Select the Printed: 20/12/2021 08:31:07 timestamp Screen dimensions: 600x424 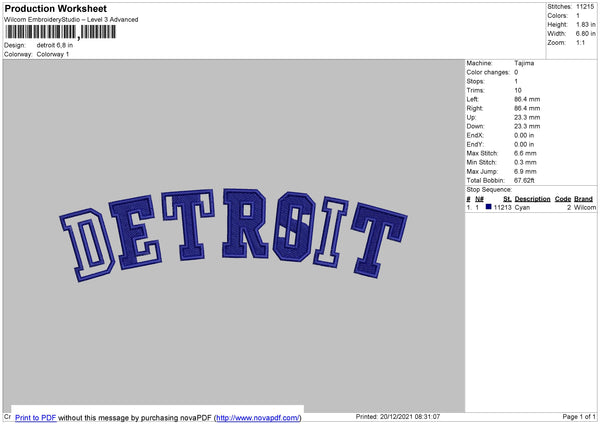[x=398, y=417]
